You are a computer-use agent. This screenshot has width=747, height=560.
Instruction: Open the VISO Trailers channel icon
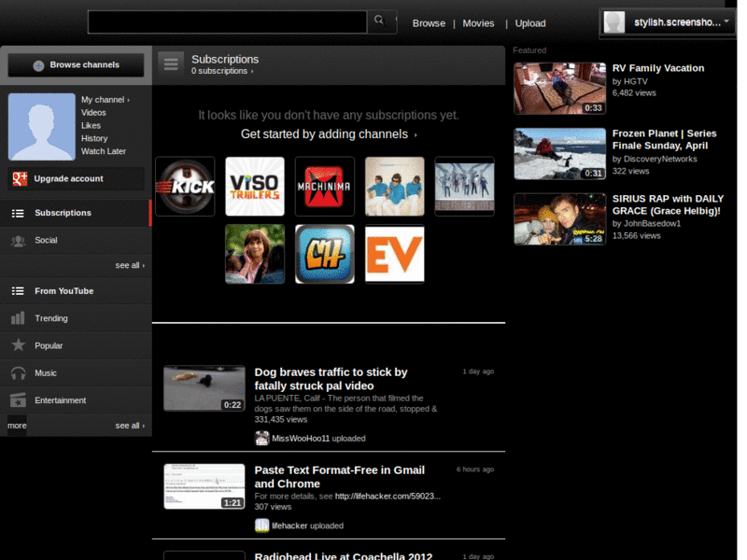pos(255,186)
